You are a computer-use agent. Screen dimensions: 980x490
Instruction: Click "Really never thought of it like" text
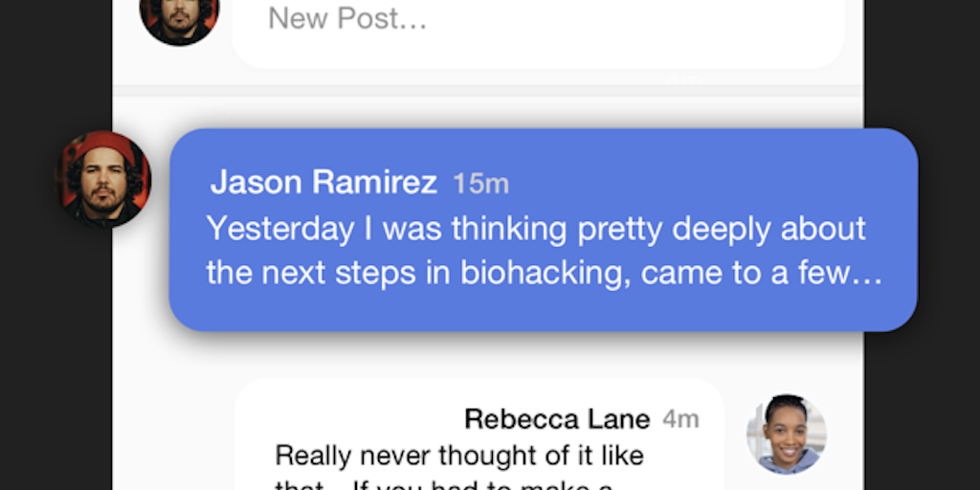click(x=459, y=454)
